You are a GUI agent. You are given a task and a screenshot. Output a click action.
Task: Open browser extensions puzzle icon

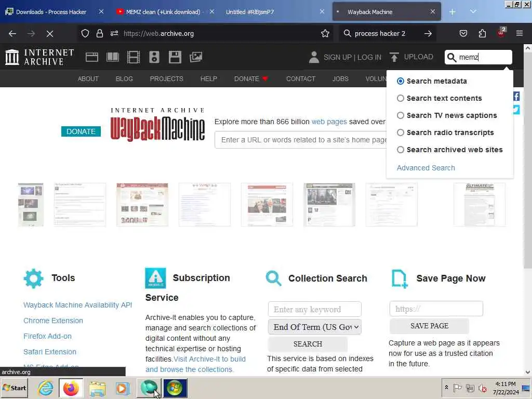pos(482,34)
